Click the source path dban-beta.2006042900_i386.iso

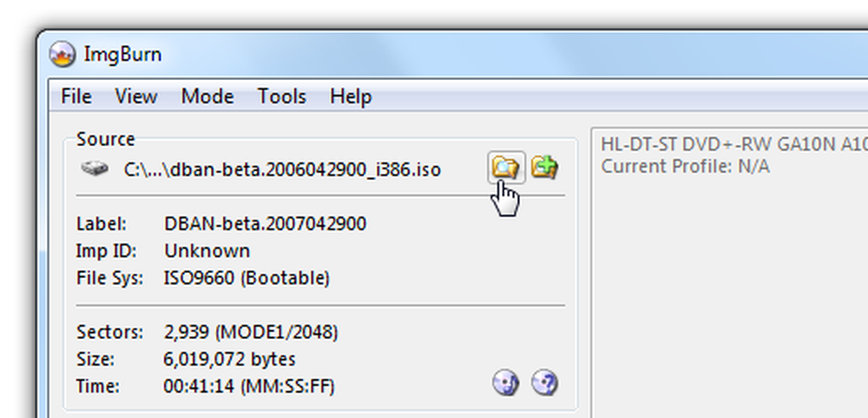(x=282, y=169)
